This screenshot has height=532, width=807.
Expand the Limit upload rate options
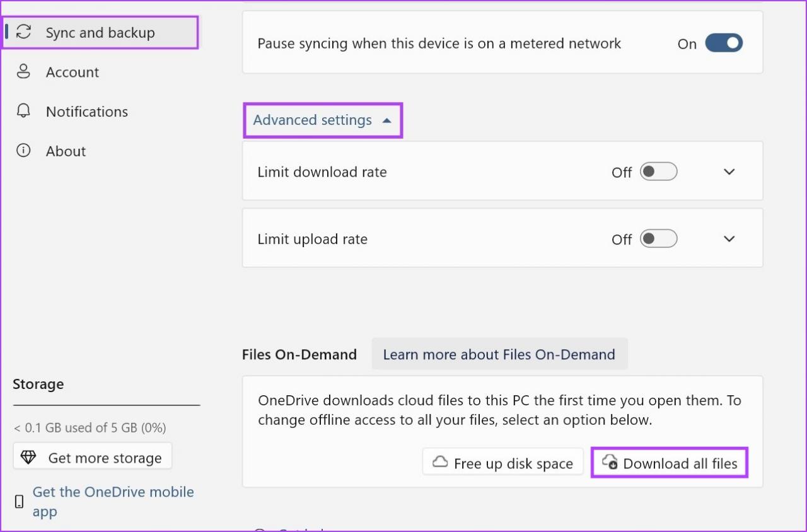coord(729,238)
